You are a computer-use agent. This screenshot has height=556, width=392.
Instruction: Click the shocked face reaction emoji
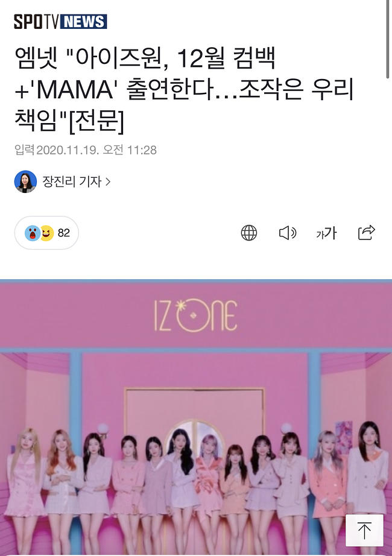tap(33, 233)
